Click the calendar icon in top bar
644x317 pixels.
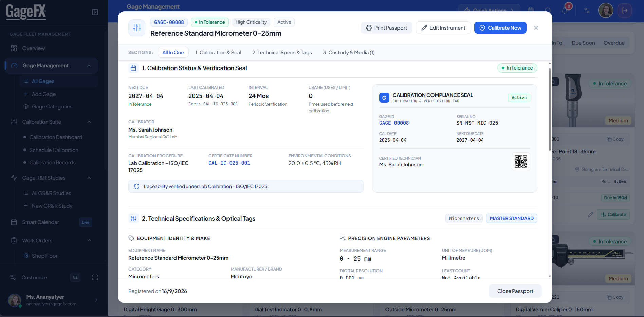[x=531, y=10]
